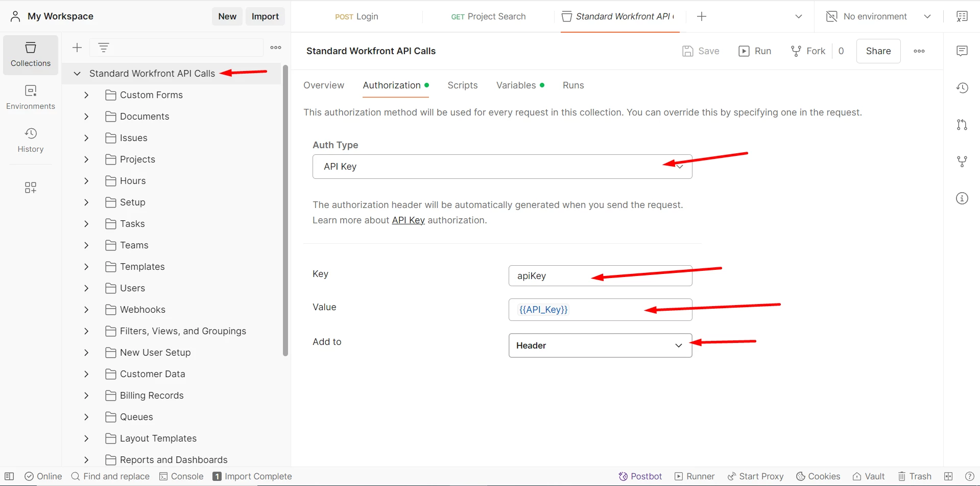Image resolution: width=980 pixels, height=486 pixels.
Task: Open the environment quick look icon
Action: (x=962, y=16)
